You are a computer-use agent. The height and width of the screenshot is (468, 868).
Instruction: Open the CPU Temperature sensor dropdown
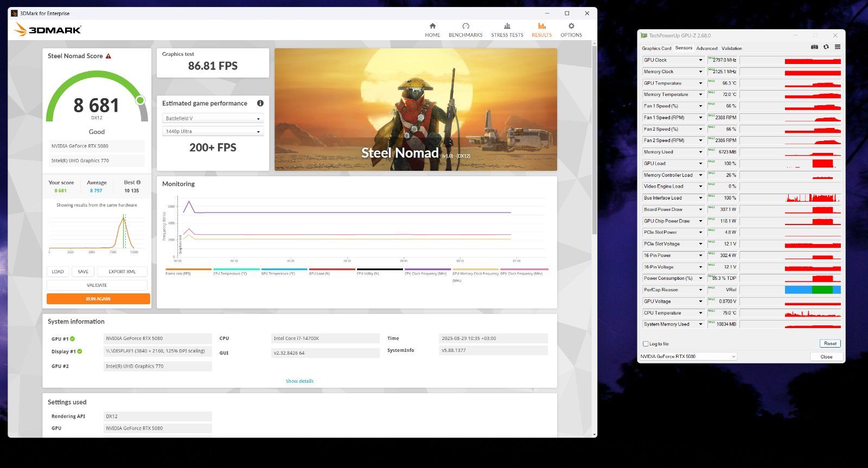coord(700,313)
